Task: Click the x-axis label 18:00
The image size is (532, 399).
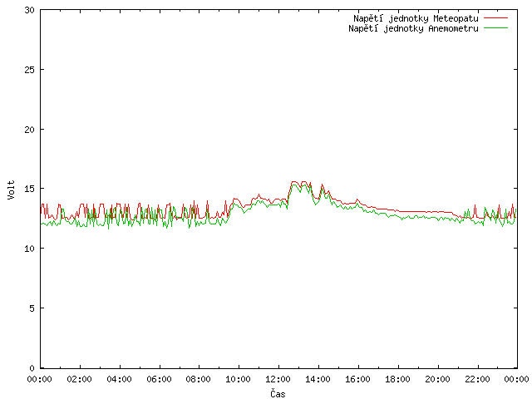Action: [397, 379]
